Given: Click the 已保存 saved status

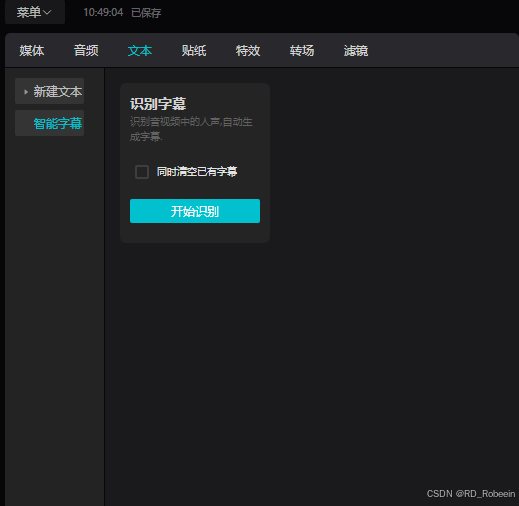Looking at the screenshot, I should click(x=146, y=13).
